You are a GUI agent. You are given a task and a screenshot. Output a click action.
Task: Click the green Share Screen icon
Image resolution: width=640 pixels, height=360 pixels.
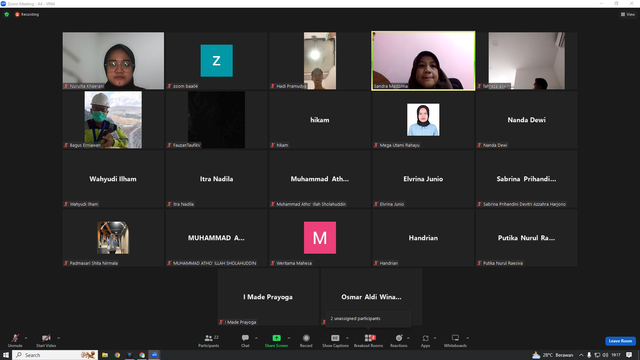276,338
